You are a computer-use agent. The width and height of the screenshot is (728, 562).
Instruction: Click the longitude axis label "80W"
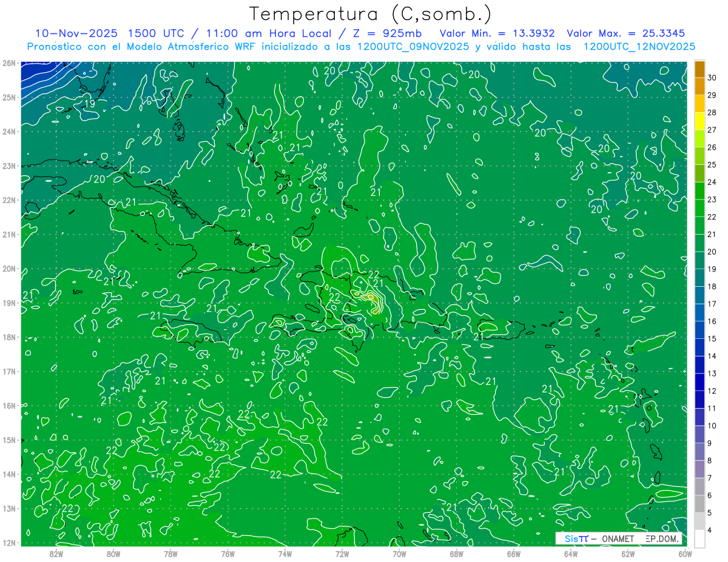pyautogui.click(x=113, y=554)
